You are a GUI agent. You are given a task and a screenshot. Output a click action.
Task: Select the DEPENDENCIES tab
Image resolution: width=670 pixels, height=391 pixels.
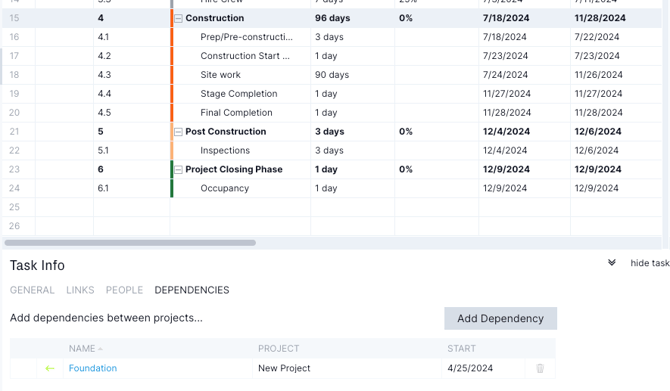pos(192,290)
